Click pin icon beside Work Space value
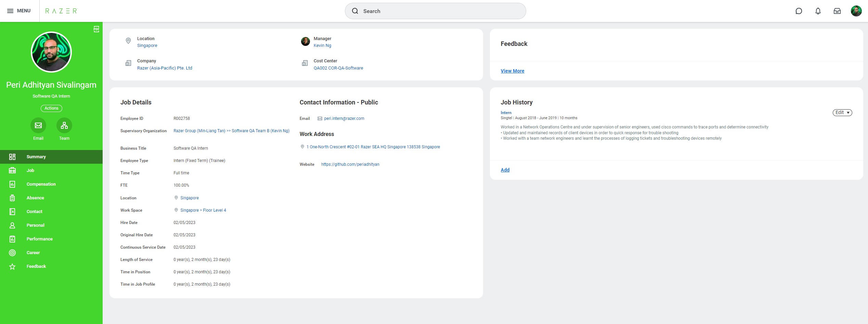 176,210
